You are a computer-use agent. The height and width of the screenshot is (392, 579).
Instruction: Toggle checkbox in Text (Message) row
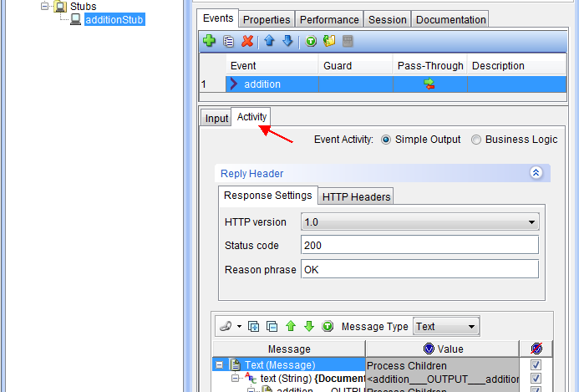point(536,365)
